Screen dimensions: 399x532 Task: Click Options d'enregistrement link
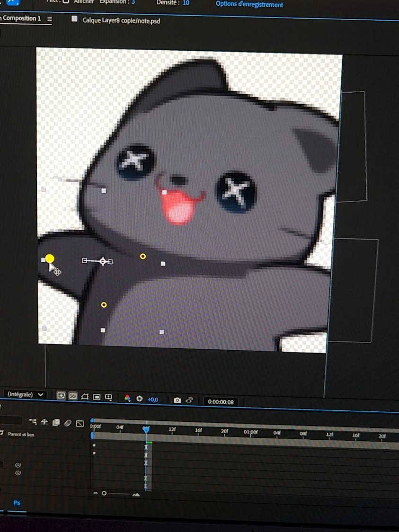pos(249,4)
